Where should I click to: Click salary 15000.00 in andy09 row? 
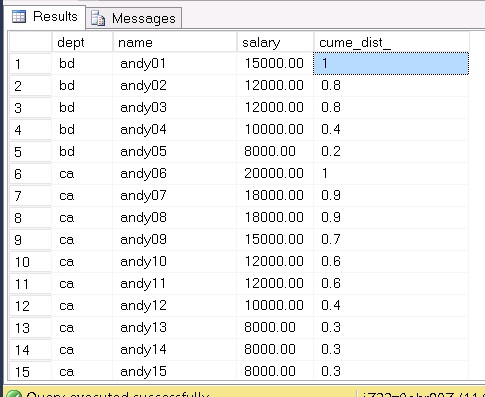tap(275, 239)
